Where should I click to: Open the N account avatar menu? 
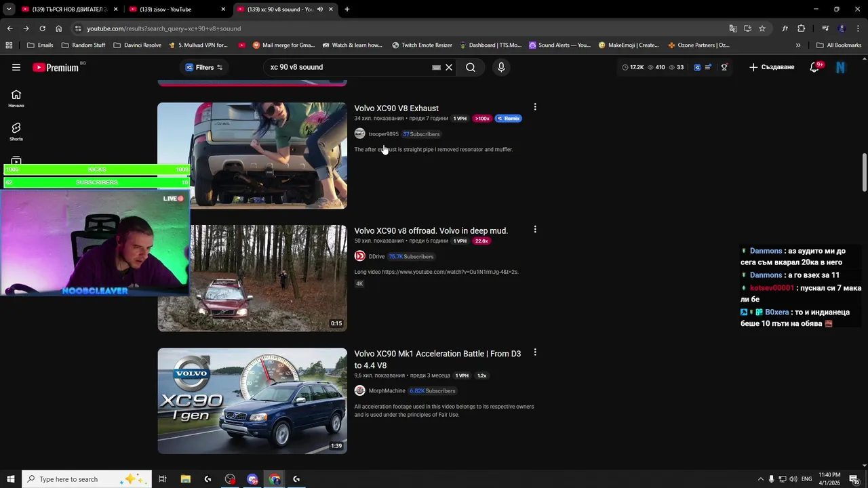click(841, 67)
